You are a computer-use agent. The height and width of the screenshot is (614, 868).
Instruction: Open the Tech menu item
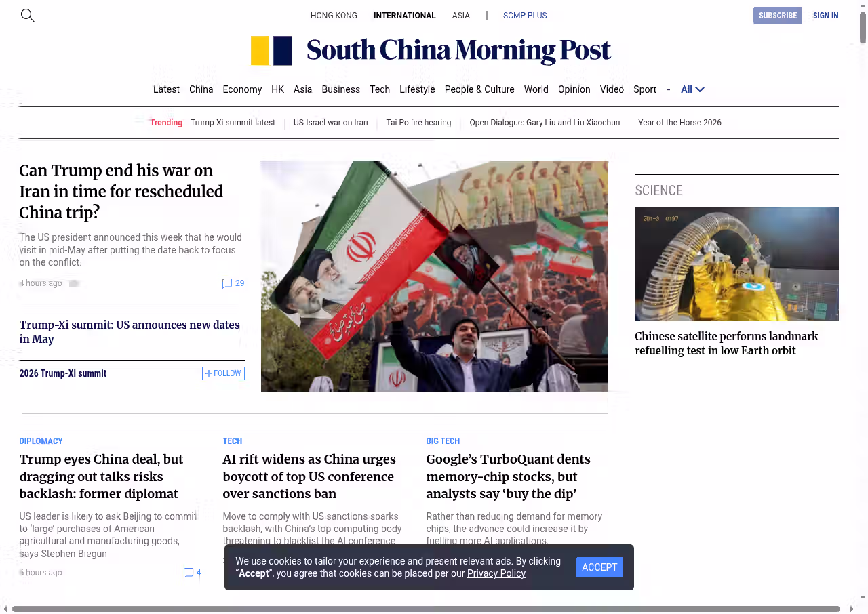pos(380,89)
